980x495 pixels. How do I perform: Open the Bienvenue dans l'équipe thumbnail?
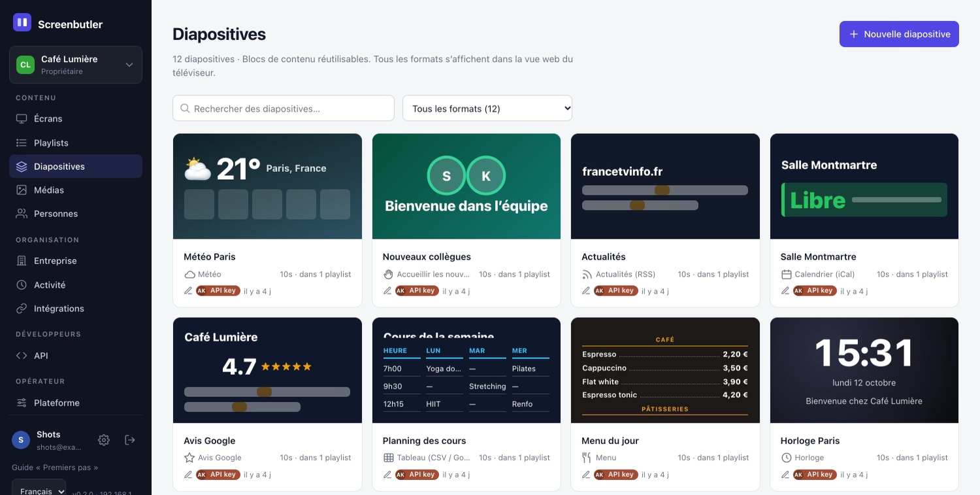tap(466, 186)
